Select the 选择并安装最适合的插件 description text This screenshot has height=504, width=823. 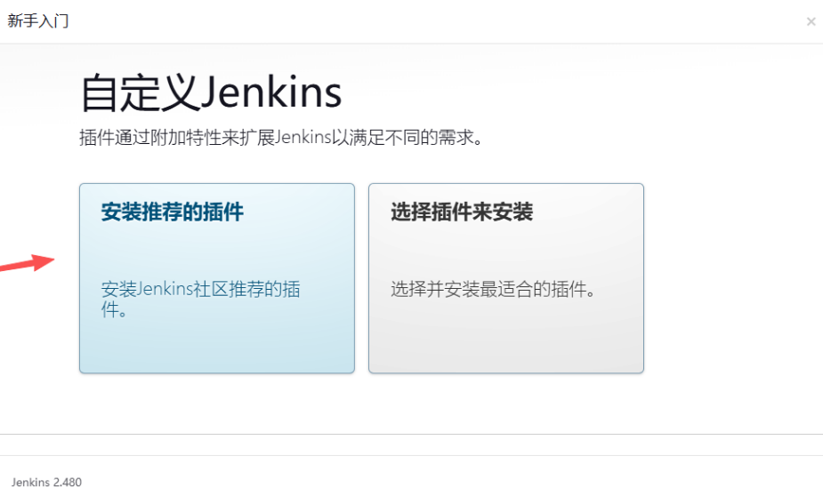click(493, 289)
